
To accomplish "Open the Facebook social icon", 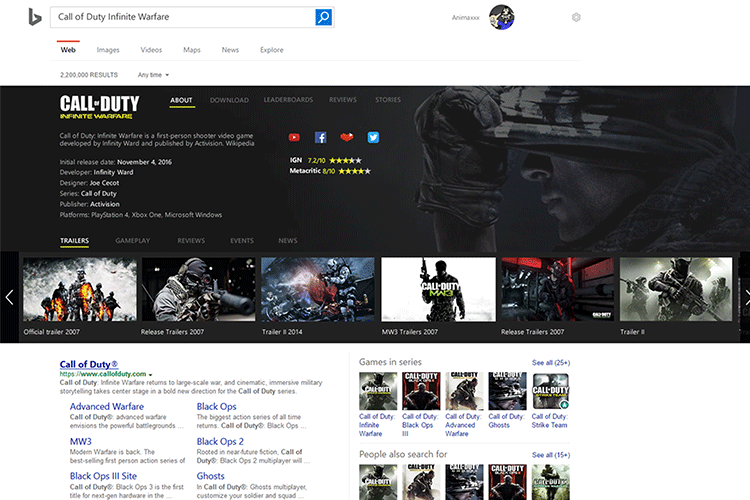I will 321,137.
